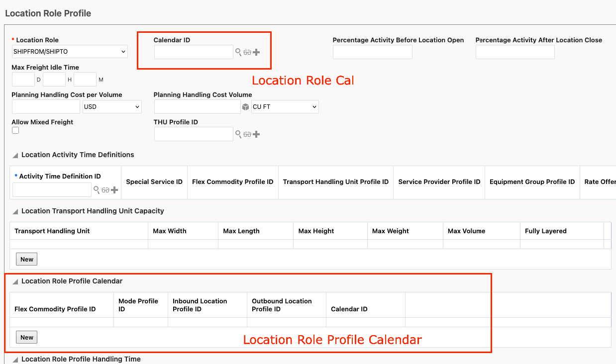Open the Location Role dropdown showing SHIPFROM/SHIPTO
616x364 pixels.
(x=69, y=52)
